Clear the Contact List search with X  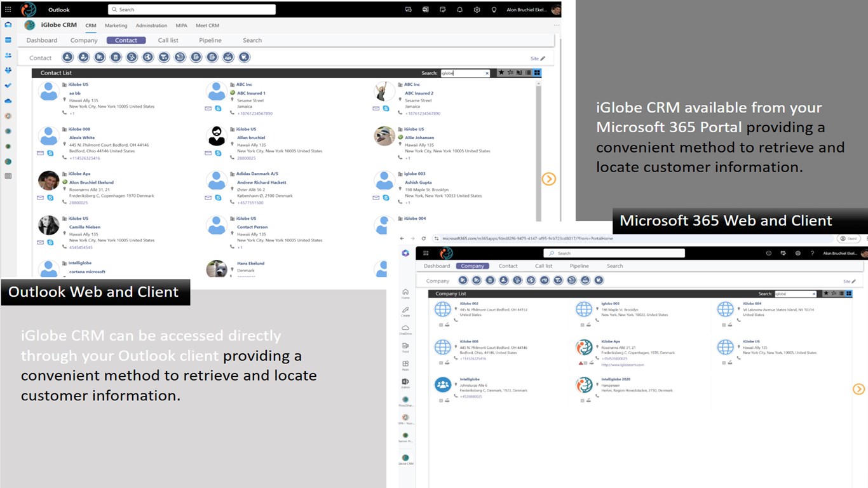click(487, 73)
